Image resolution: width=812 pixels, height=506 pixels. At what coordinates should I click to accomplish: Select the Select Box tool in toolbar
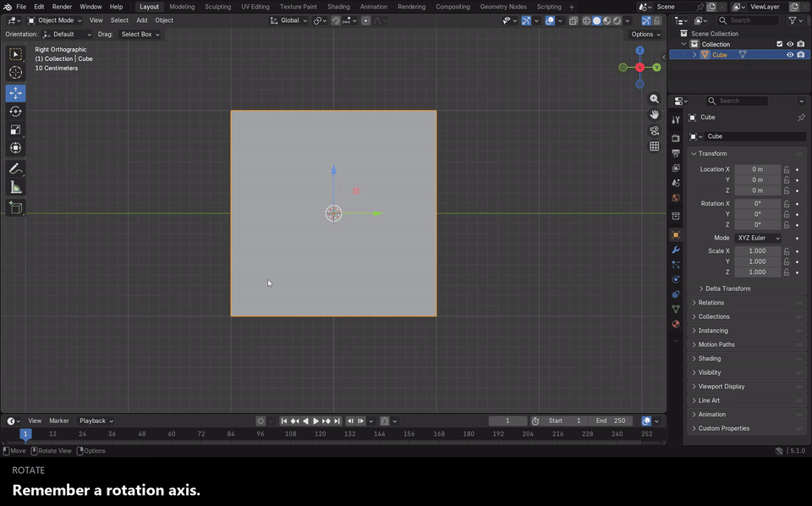coord(15,54)
